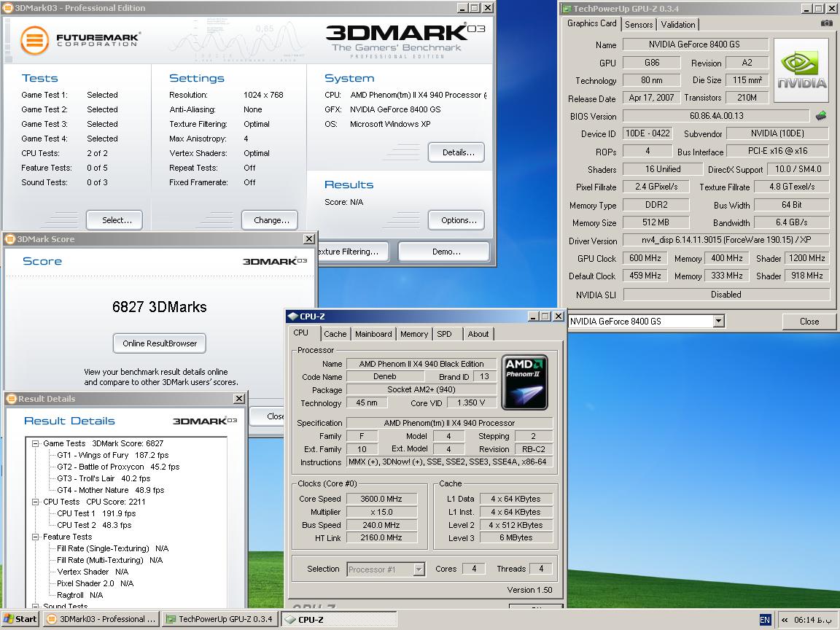Select CPU Test 2 result row
The height and width of the screenshot is (630, 840).
pos(94,526)
